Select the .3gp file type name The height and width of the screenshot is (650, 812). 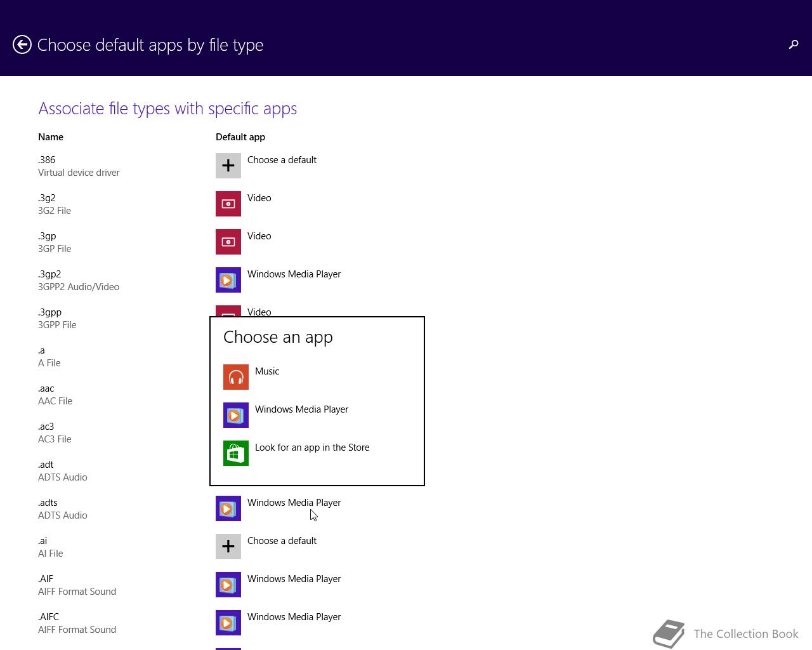(47, 236)
